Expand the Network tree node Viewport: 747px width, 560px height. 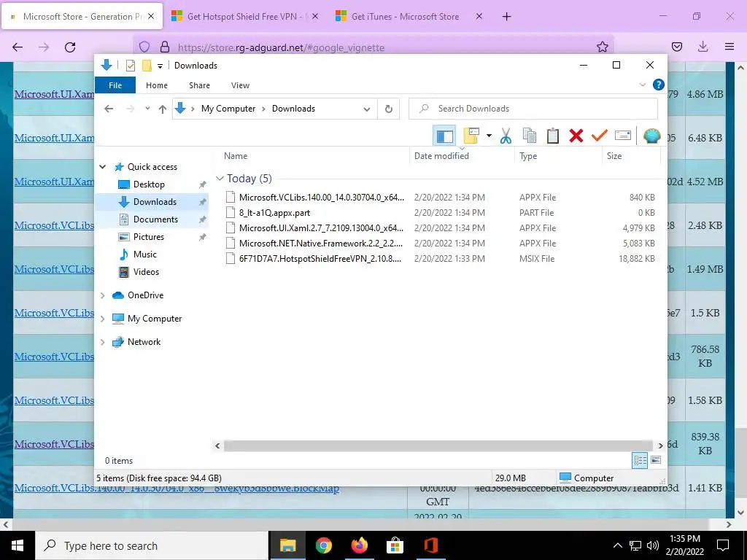tap(102, 342)
